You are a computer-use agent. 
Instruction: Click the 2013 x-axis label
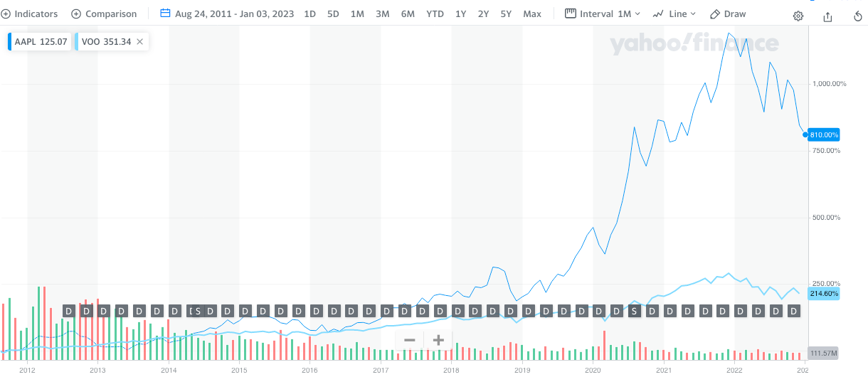[97, 371]
